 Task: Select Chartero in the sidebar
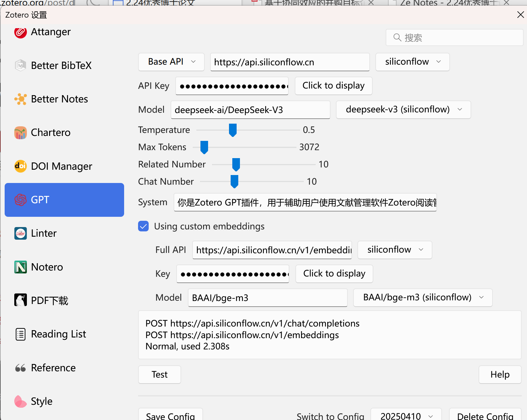point(64,133)
